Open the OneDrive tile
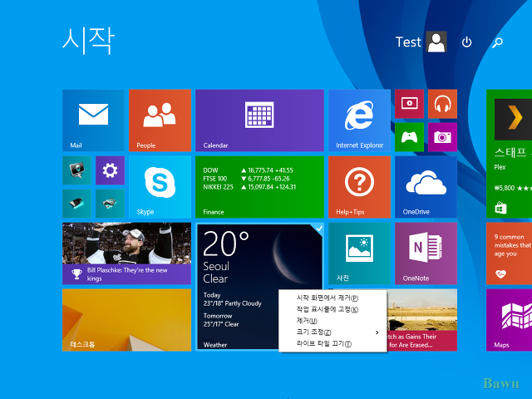Screen dimensions: 532x399 point(426,186)
